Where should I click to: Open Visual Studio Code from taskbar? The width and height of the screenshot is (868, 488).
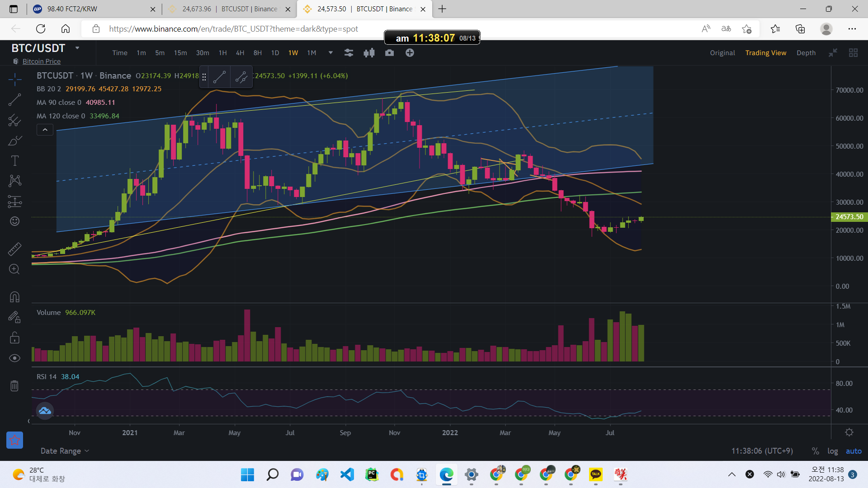[347, 474]
